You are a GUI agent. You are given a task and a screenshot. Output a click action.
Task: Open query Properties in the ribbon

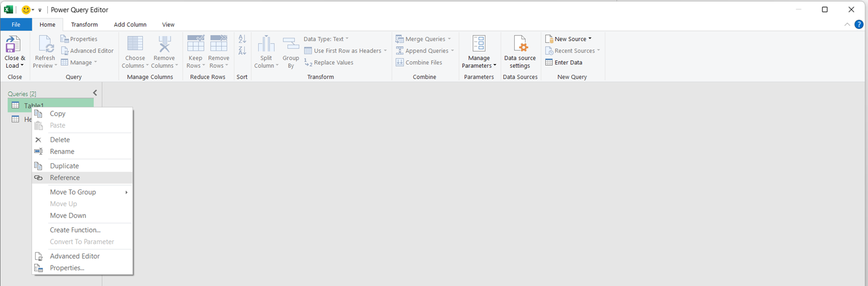click(79, 39)
